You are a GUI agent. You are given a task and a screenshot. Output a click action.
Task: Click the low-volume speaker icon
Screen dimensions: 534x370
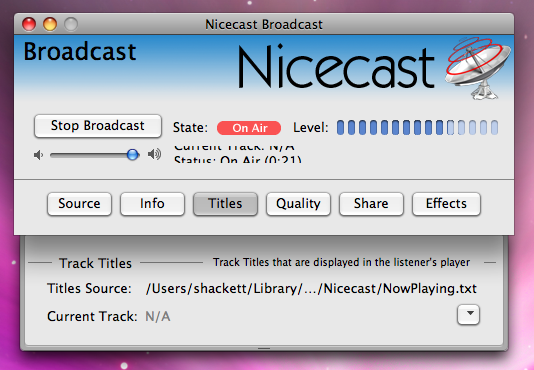38,155
